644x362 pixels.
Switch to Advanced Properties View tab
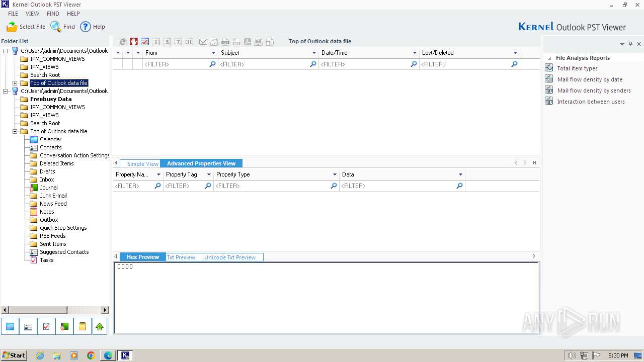(x=201, y=163)
